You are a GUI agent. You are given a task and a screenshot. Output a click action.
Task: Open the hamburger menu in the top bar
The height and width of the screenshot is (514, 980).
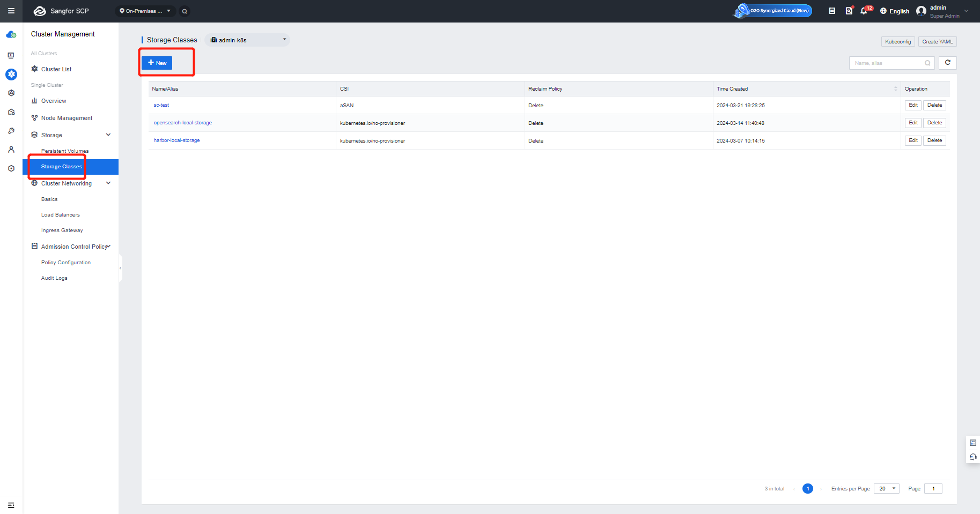tap(11, 11)
